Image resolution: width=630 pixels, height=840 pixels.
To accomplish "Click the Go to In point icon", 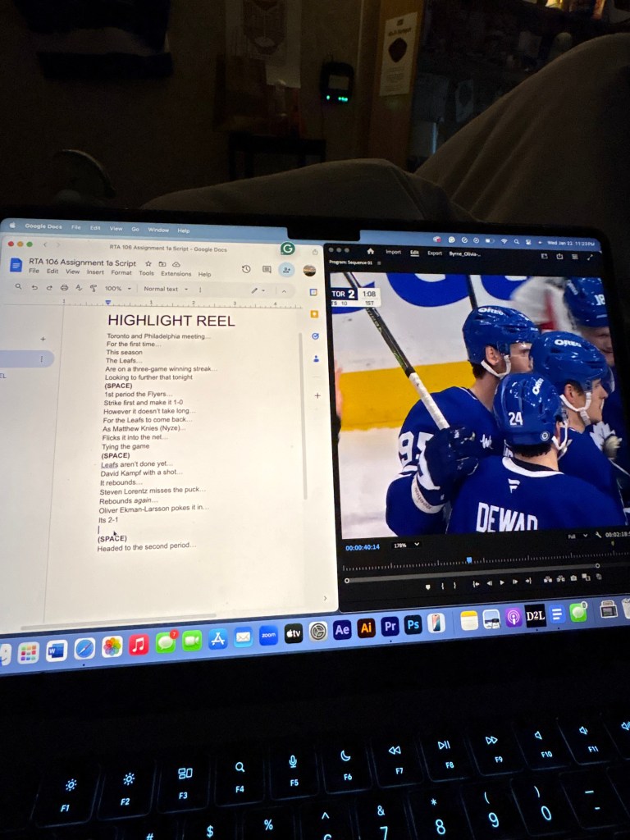I will pos(476,584).
